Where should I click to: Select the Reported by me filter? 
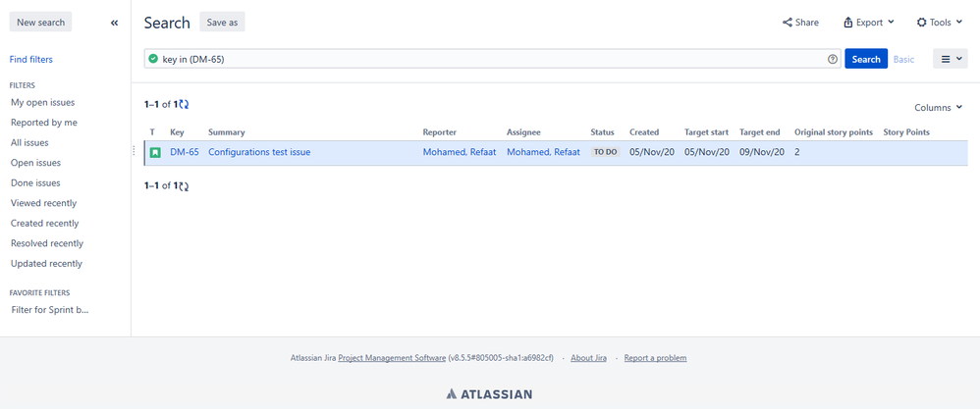44,123
